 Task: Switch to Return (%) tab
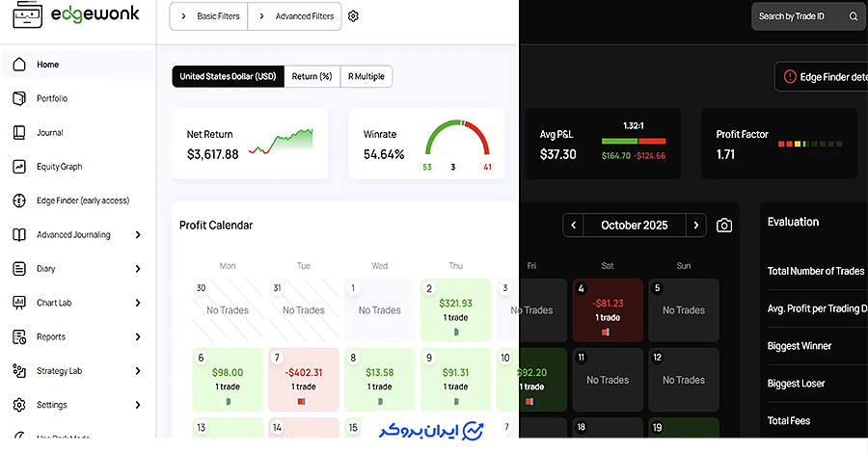pyautogui.click(x=312, y=76)
